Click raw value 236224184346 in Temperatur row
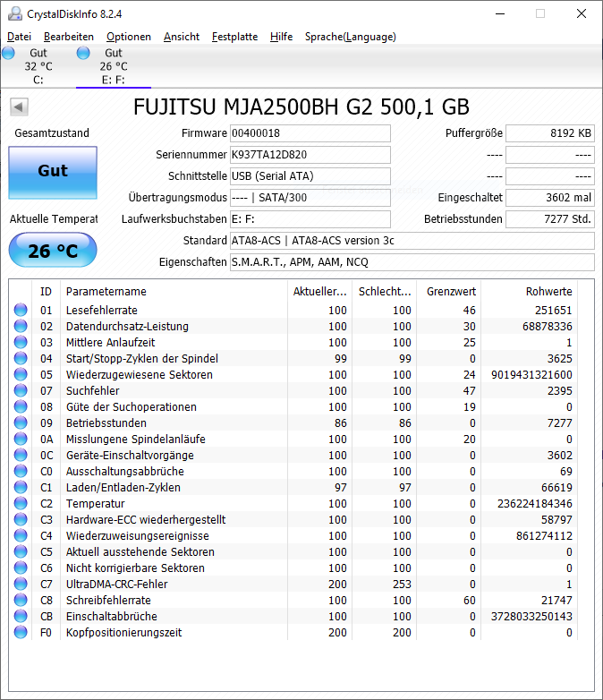Viewport: 603px width, 700px height. [x=535, y=504]
